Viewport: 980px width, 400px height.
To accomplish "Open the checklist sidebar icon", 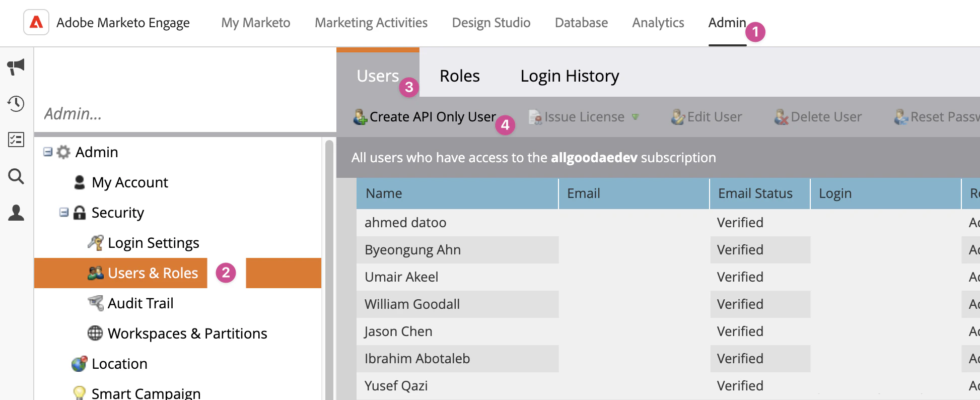I will point(16,140).
